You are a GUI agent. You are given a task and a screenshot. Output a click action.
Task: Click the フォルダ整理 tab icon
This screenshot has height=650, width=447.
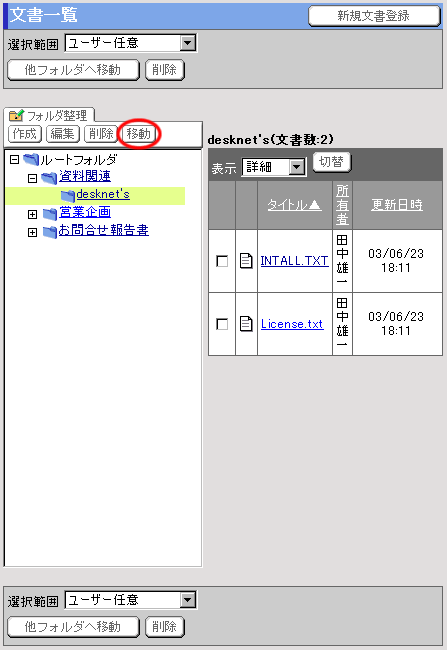17,115
